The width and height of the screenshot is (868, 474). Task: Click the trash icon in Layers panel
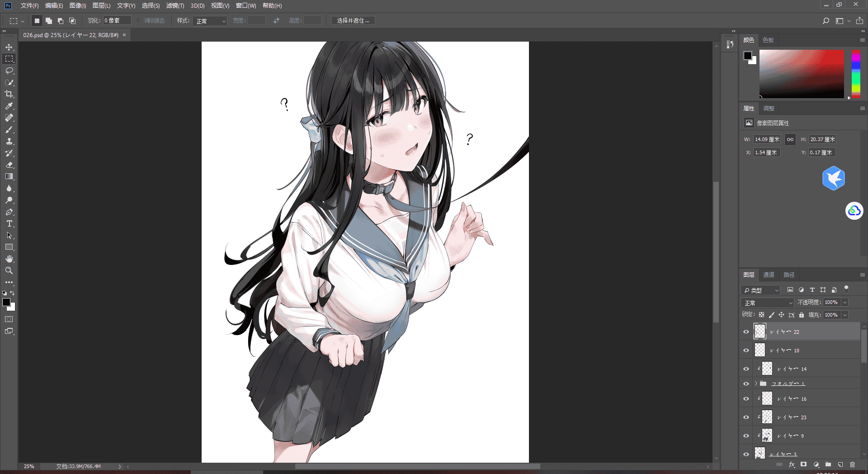852,465
